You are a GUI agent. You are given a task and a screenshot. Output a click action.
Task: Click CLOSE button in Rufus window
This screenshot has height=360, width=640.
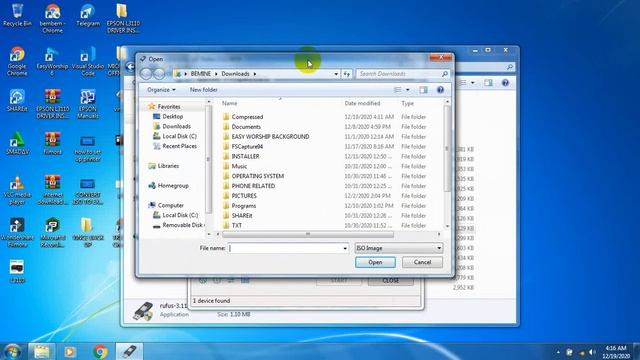pyautogui.click(x=391, y=281)
